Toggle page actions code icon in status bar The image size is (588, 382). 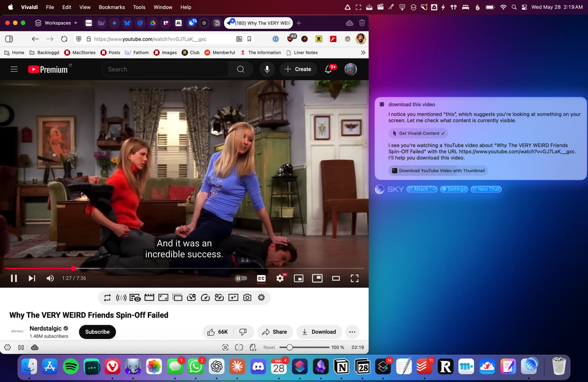click(x=253, y=347)
